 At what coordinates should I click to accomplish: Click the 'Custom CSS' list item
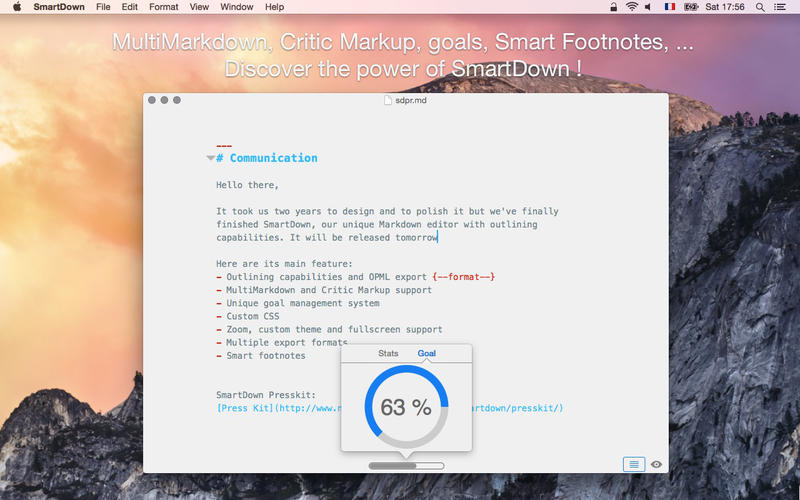(253, 316)
